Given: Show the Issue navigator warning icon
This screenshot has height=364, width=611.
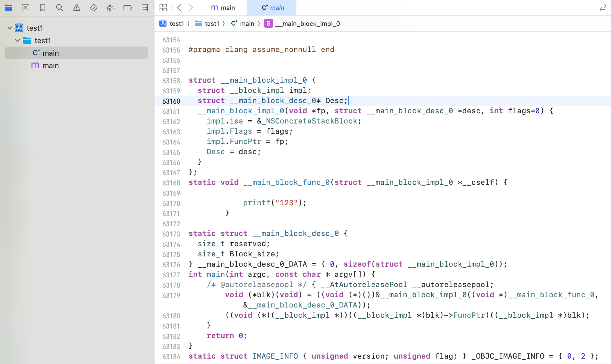Looking at the screenshot, I should coord(77,8).
